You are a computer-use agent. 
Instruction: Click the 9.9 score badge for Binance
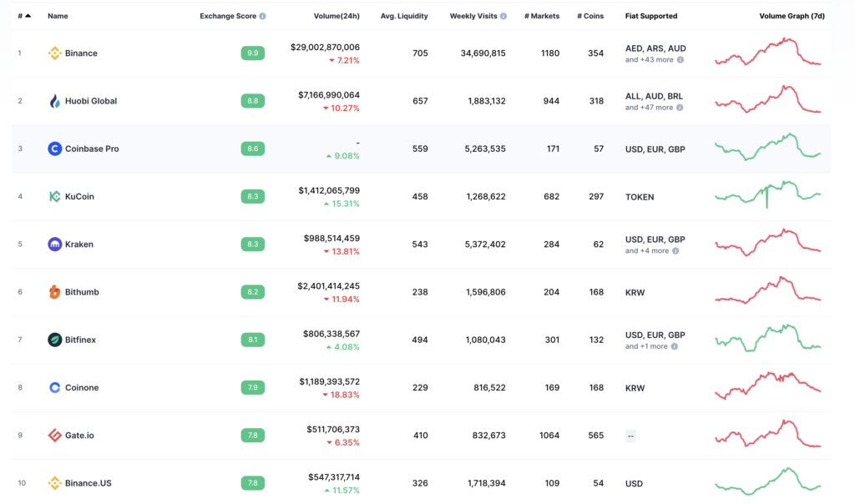pyautogui.click(x=252, y=53)
